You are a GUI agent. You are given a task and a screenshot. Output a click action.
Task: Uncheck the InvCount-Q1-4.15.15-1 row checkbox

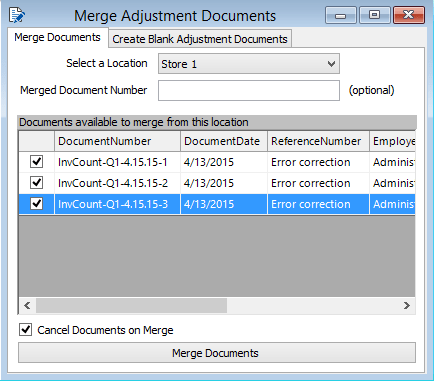(36, 162)
